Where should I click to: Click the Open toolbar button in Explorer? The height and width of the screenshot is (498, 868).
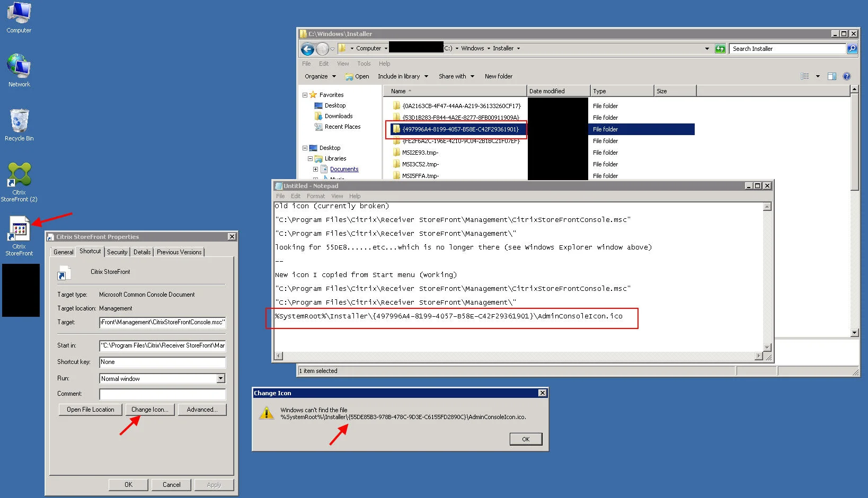click(357, 76)
